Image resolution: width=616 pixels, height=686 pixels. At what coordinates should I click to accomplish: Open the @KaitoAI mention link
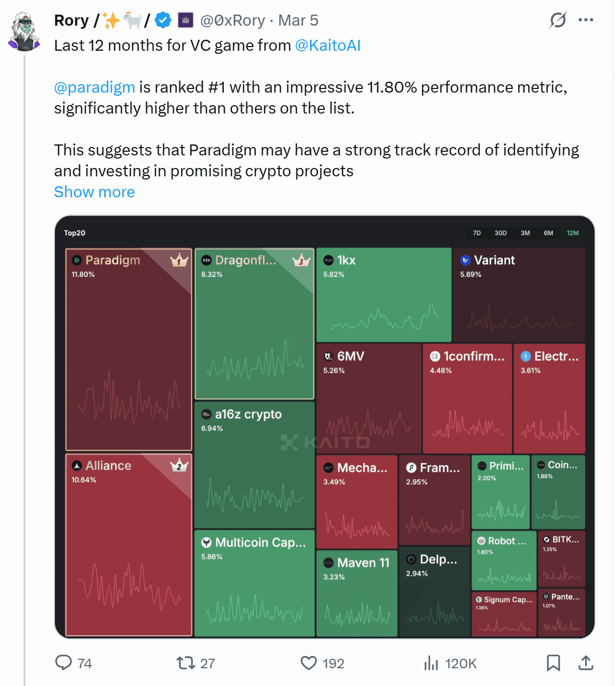point(328,46)
